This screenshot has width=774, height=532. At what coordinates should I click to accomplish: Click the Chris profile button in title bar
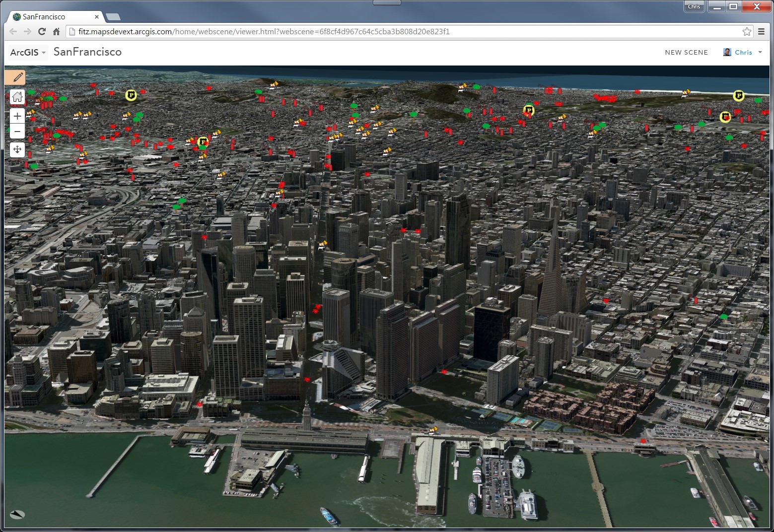point(694,6)
